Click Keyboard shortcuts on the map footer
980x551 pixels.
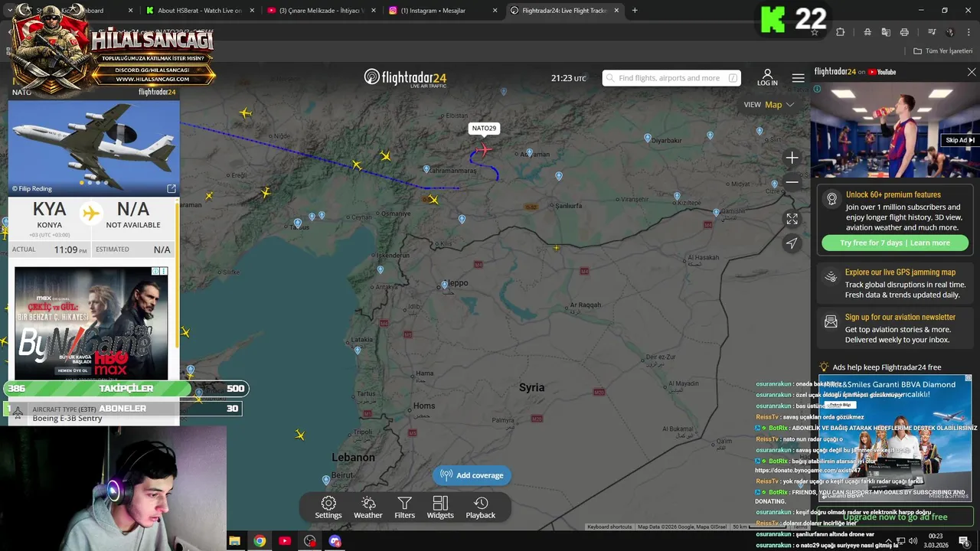tap(609, 527)
